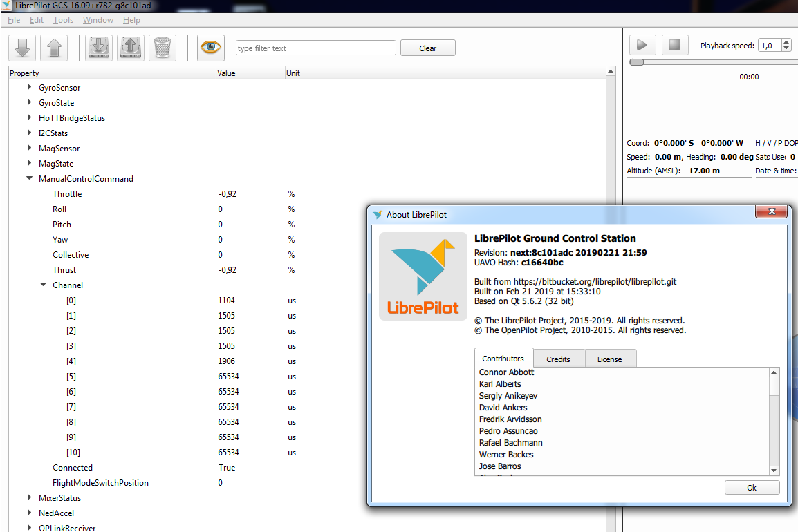Expand the OPLinkReceiver tree node
798x532 pixels.
click(30, 528)
